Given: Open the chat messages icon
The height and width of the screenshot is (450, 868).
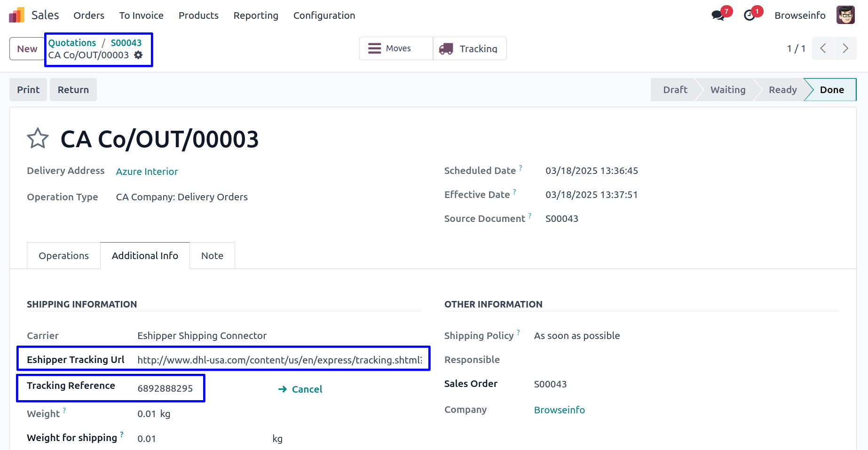Looking at the screenshot, I should [x=718, y=16].
